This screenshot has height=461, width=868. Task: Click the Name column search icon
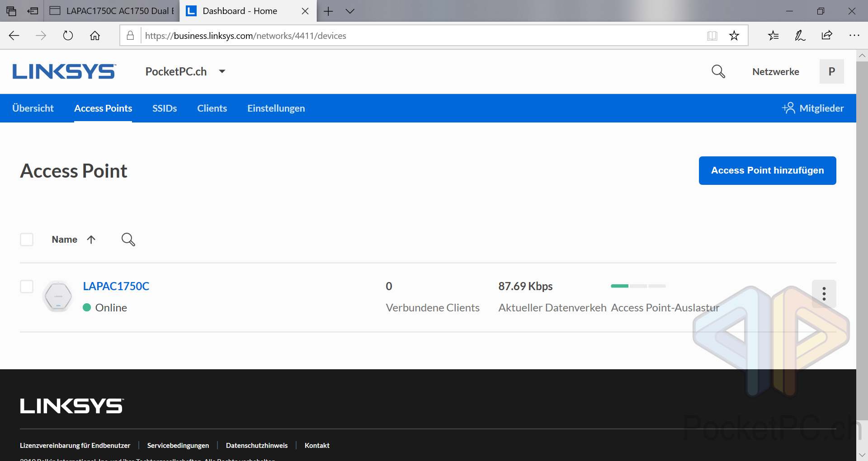point(128,240)
